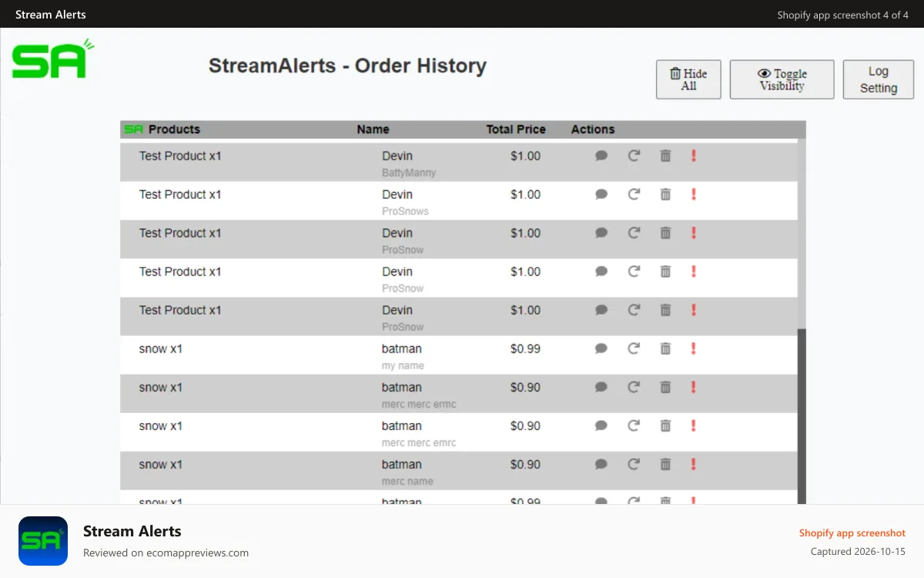The height and width of the screenshot is (578, 924).
Task: Click red exclamation on 'my name' order
Action: [x=694, y=348]
